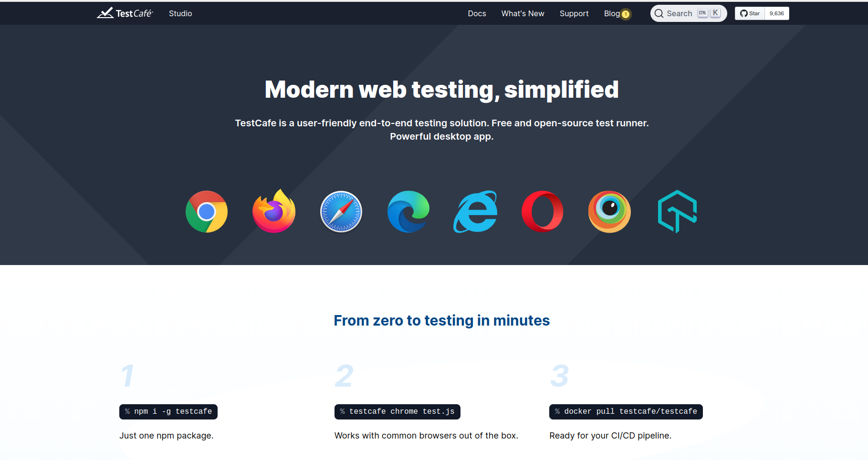Screen dimensions: 868x460
Task: Open the Support page
Action: pyautogui.click(x=574, y=13)
